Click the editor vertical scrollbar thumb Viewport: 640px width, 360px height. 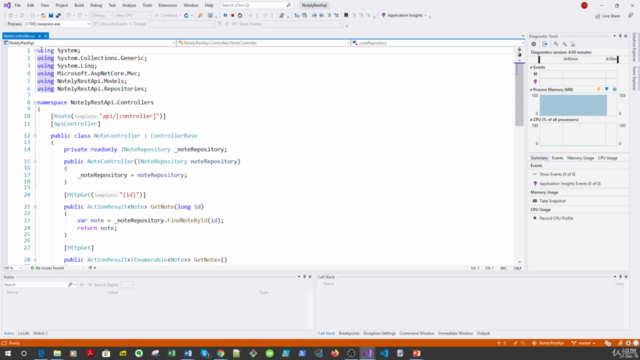click(x=519, y=95)
